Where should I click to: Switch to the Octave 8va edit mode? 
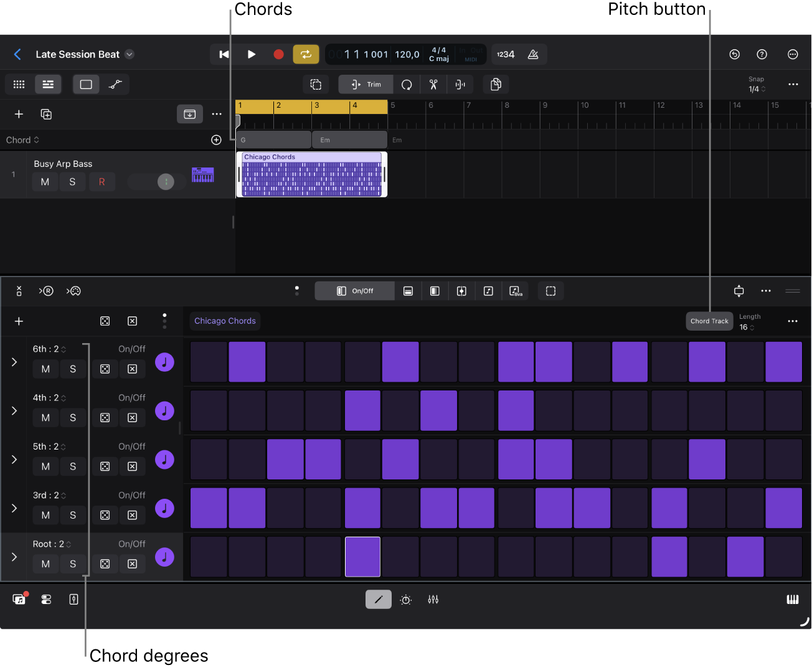(x=516, y=291)
